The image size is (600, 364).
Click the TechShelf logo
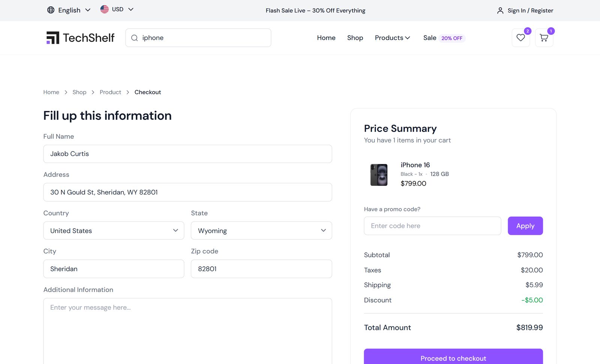tap(80, 38)
